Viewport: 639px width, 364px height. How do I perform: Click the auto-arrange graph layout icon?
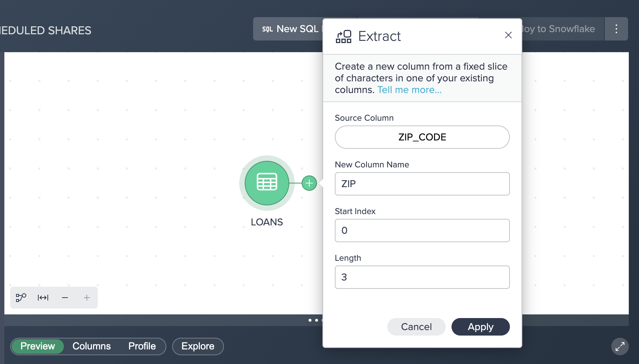tap(21, 298)
